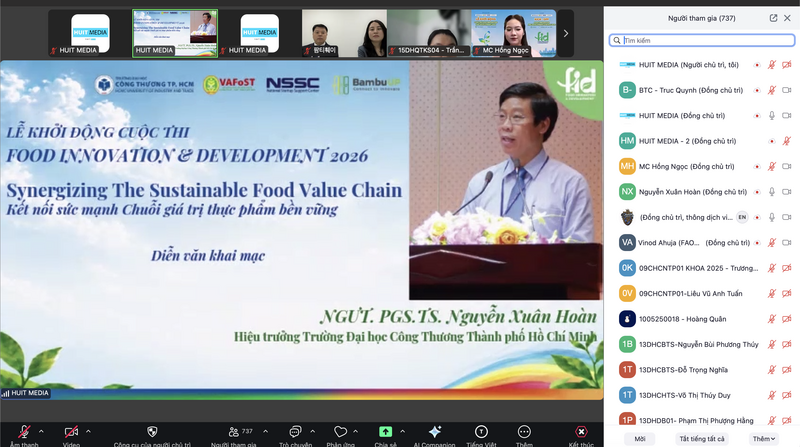Screen dimensions: 800x447
Task: Toggle the microphone Âm thanh button
Action: click(x=24, y=432)
